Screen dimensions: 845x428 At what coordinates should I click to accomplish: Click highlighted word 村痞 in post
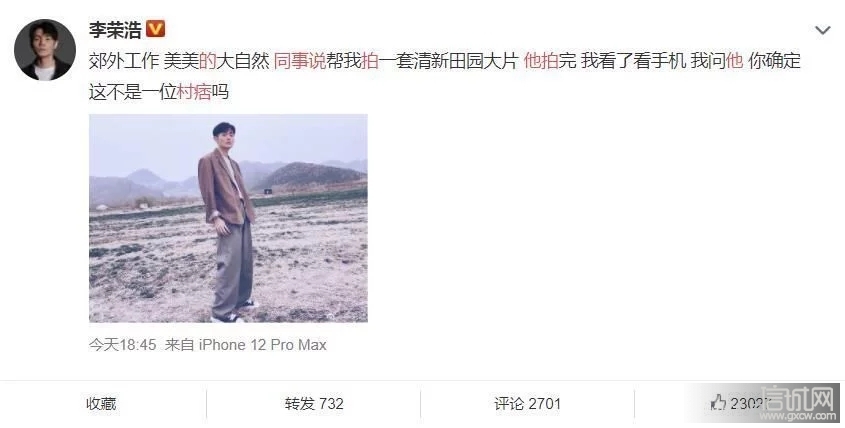click(x=194, y=92)
